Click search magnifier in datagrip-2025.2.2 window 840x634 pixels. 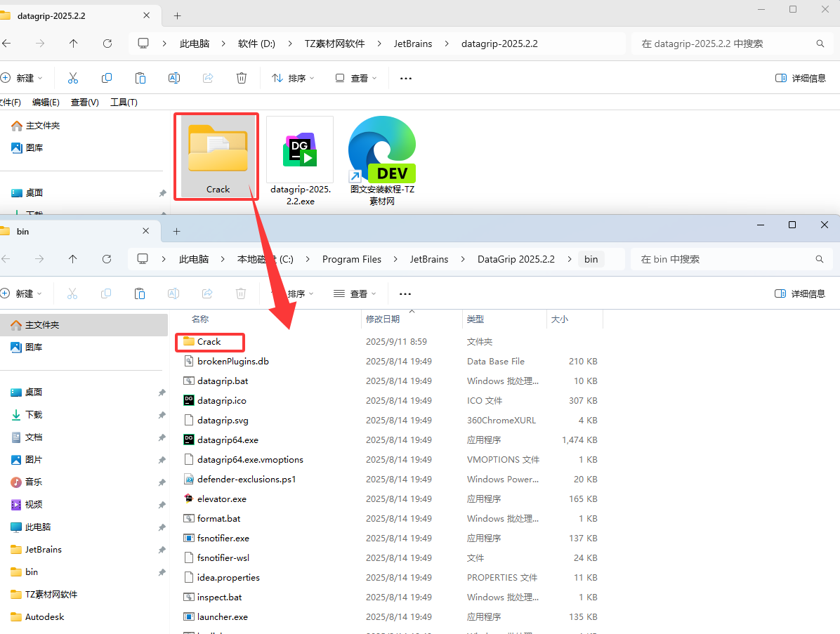coord(820,44)
